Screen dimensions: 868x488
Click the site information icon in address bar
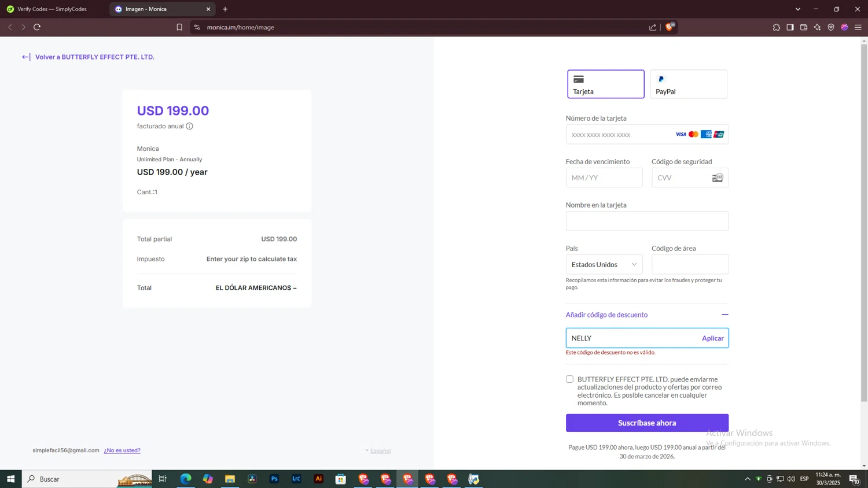click(197, 27)
